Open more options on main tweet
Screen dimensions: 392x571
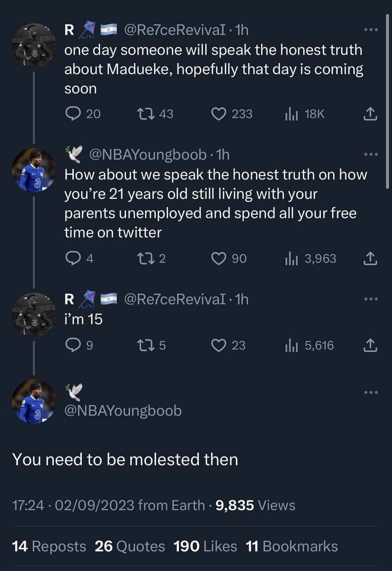coord(370,393)
